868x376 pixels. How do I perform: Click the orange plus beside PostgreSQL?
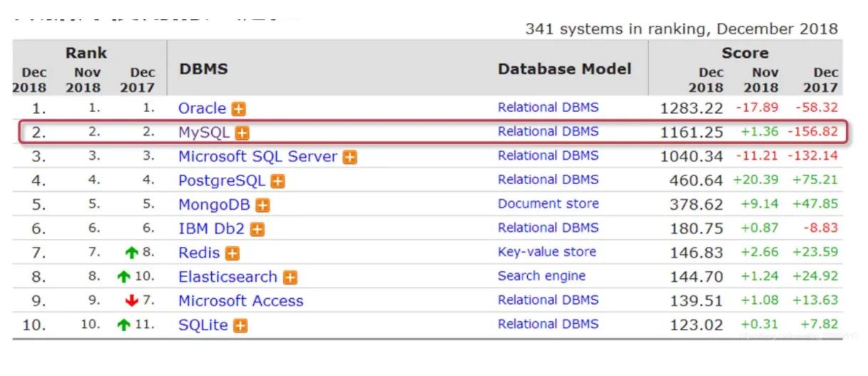pyautogui.click(x=277, y=181)
